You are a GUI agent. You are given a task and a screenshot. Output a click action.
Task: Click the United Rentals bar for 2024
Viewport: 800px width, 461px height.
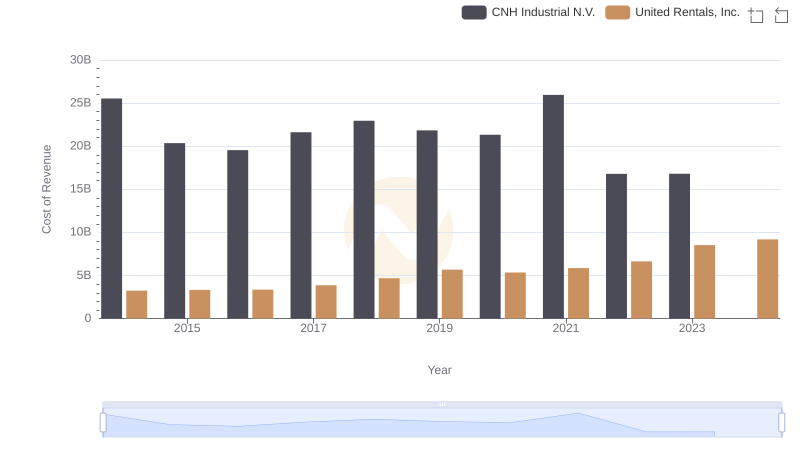[768, 279]
